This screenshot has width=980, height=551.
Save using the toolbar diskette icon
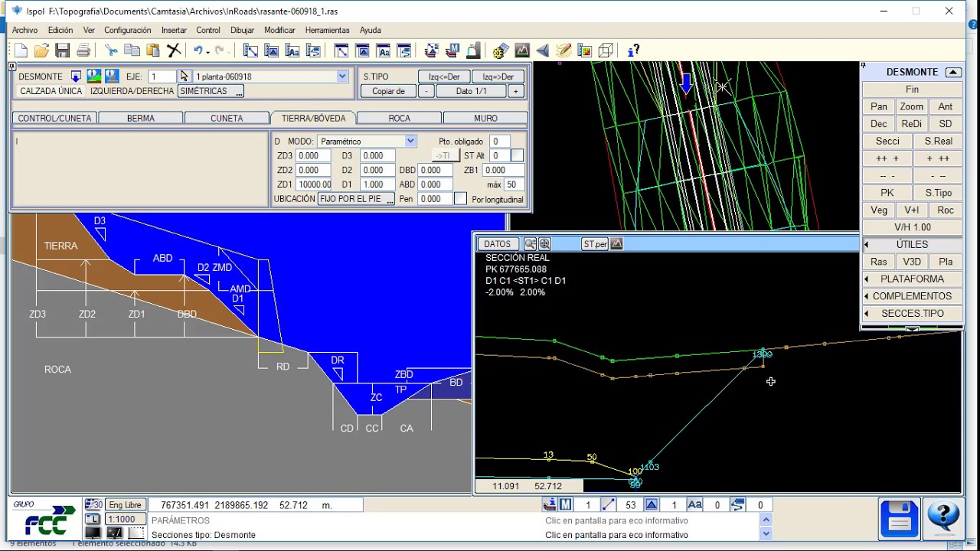click(63, 51)
